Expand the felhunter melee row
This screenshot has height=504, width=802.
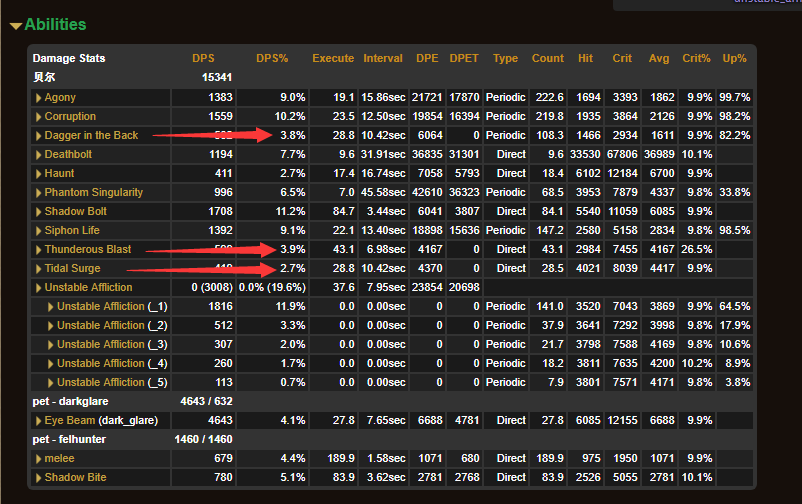pyautogui.click(x=39, y=459)
